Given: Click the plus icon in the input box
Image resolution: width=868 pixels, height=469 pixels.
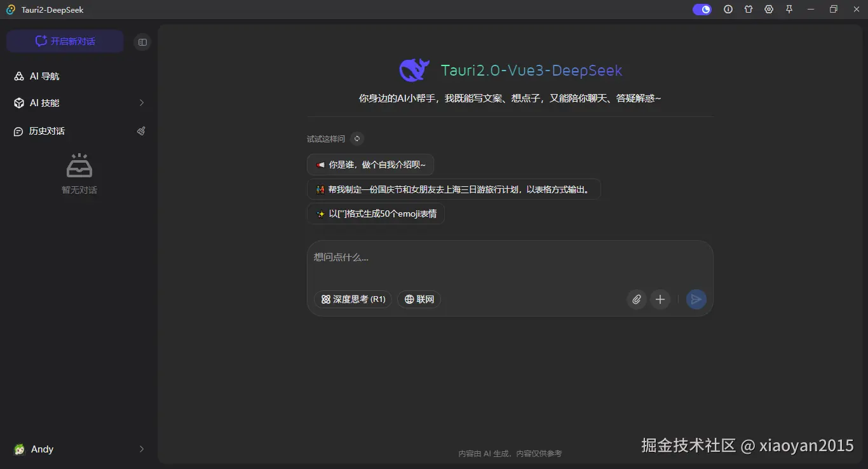Looking at the screenshot, I should 660,299.
